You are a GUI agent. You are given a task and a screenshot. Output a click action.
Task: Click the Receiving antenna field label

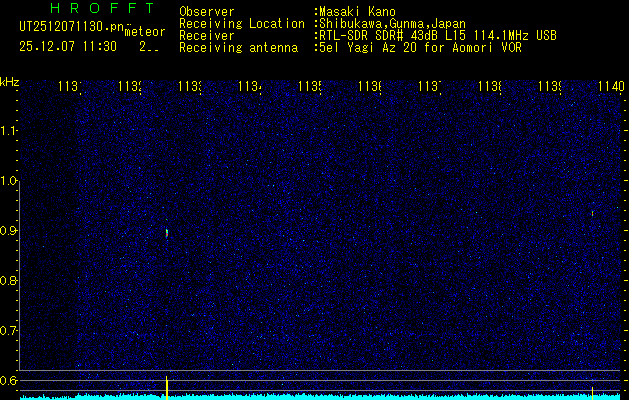(238, 47)
